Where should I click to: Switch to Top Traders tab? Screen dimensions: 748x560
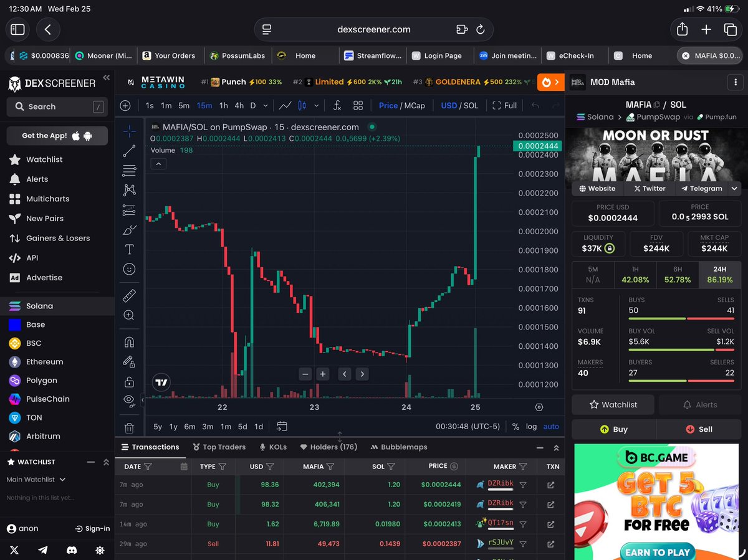click(x=219, y=447)
